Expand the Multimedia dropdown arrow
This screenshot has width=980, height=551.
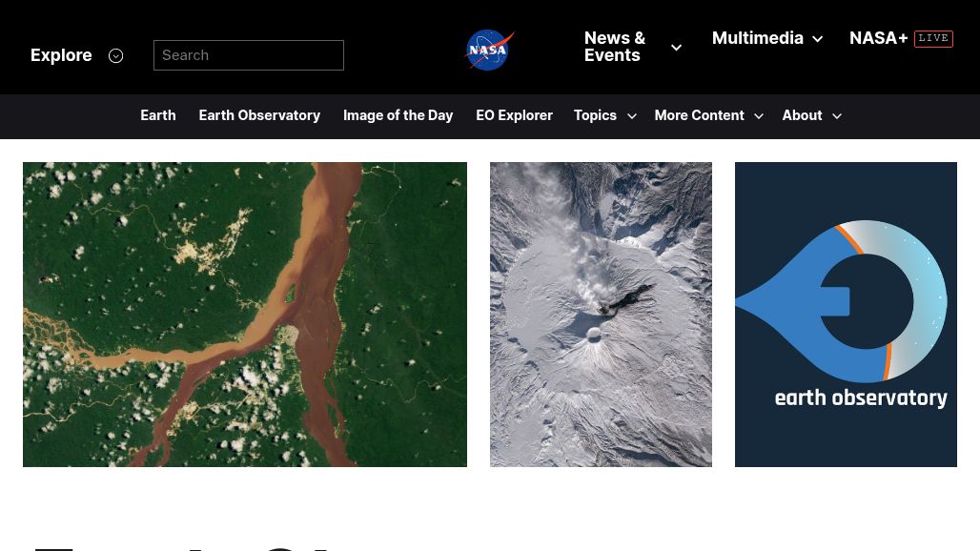click(x=818, y=39)
